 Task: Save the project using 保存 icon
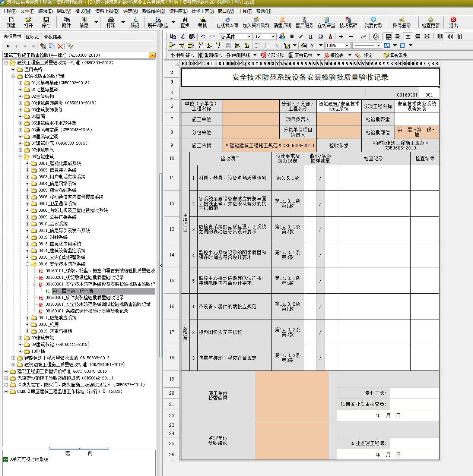click(x=46, y=22)
